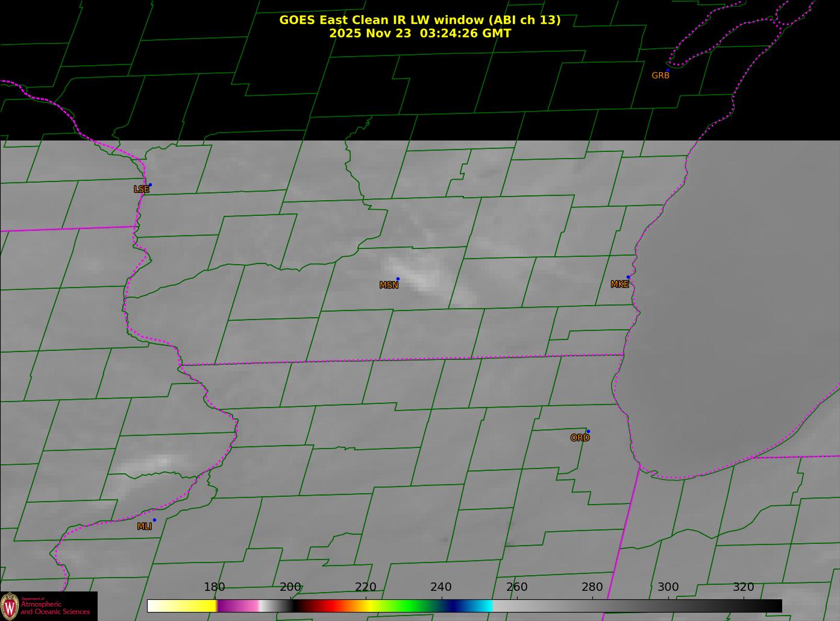840x621 pixels.
Task: Select the MKE station marker label
Action: point(619,284)
